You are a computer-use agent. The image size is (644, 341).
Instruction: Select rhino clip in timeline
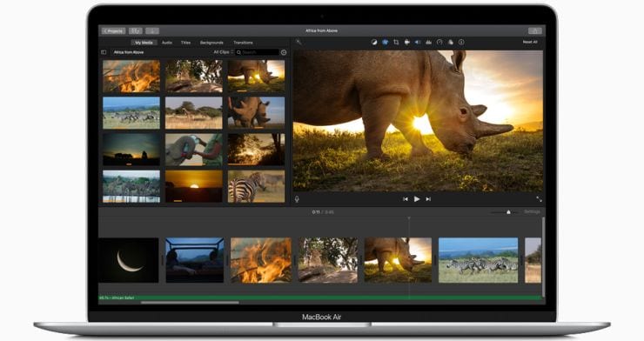pos(398,260)
